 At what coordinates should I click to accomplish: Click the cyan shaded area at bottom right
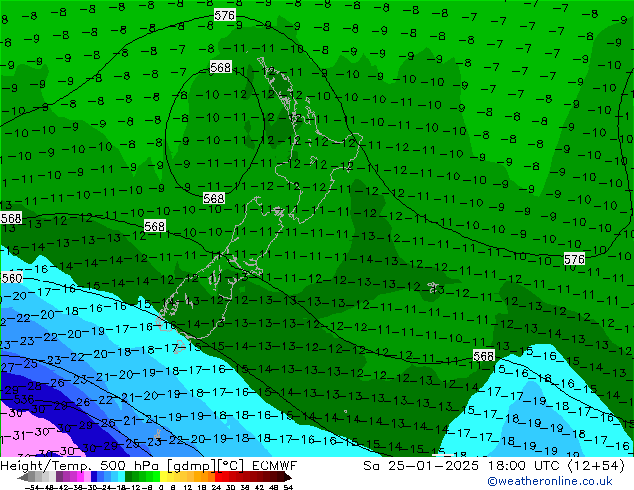(x=560, y=400)
